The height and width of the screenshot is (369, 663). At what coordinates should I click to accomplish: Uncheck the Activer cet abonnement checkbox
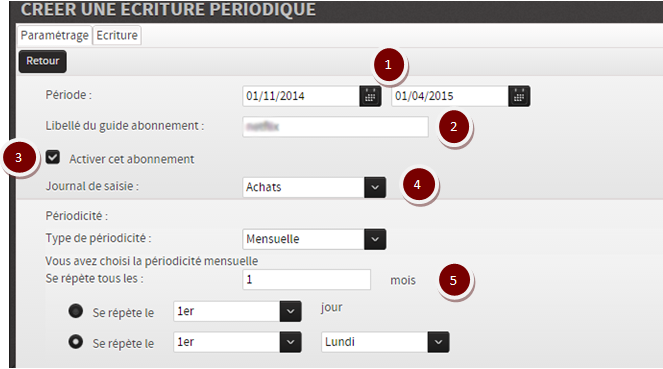[x=53, y=157]
